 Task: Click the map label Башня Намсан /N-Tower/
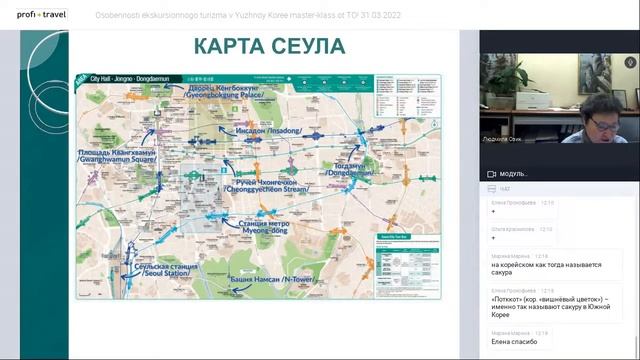(273, 280)
